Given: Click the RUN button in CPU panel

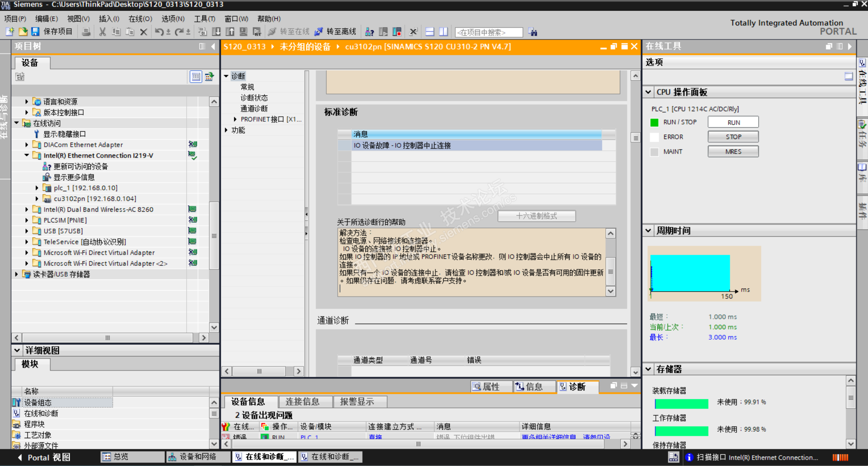Looking at the screenshot, I should click(733, 122).
